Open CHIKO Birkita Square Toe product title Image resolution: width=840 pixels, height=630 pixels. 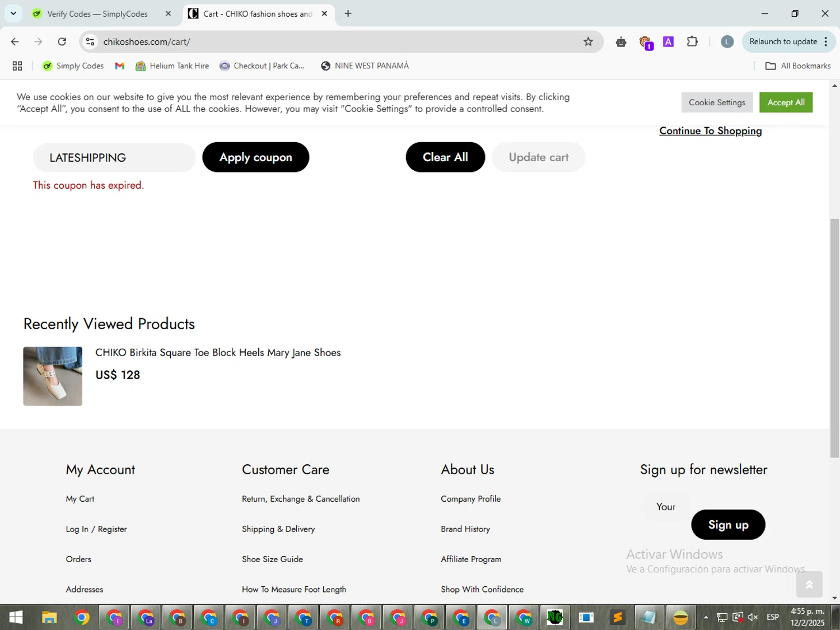click(x=218, y=353)
